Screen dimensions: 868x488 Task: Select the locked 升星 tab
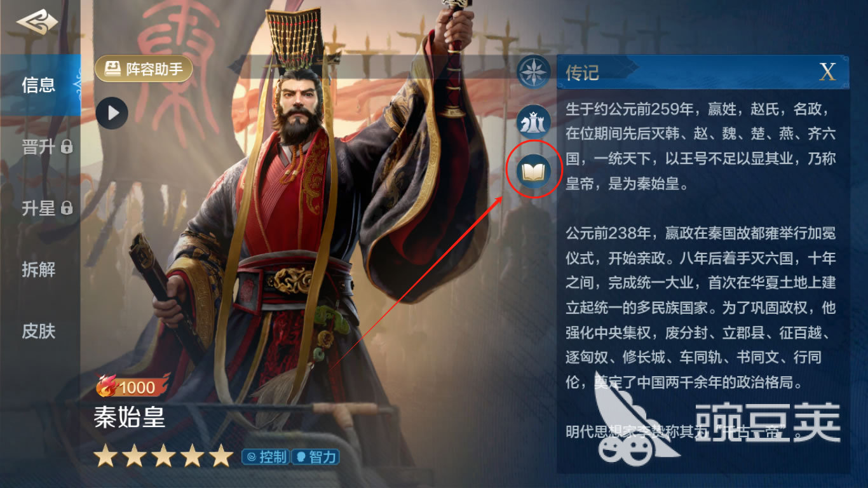pyautogui.click(x=48, y=208)
